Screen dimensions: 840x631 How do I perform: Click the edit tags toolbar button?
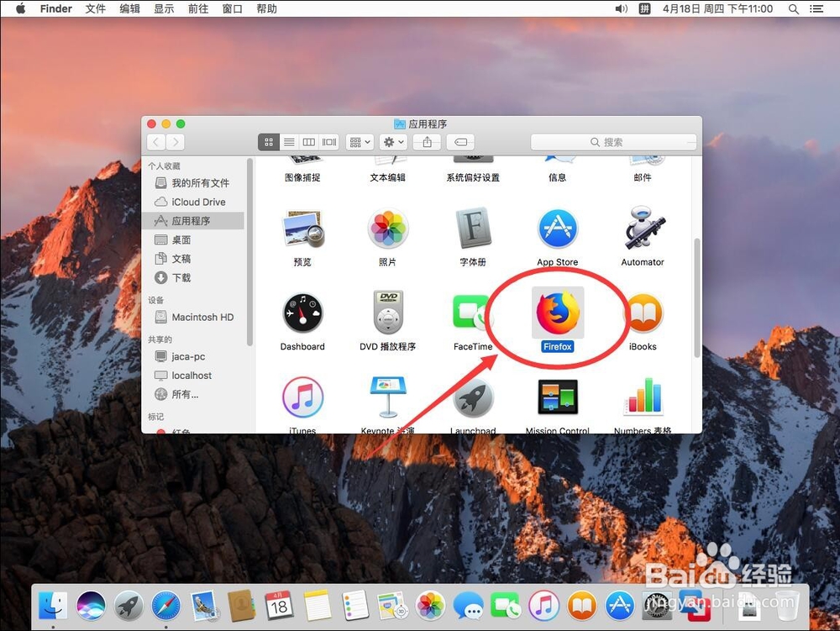pos(460,142)
